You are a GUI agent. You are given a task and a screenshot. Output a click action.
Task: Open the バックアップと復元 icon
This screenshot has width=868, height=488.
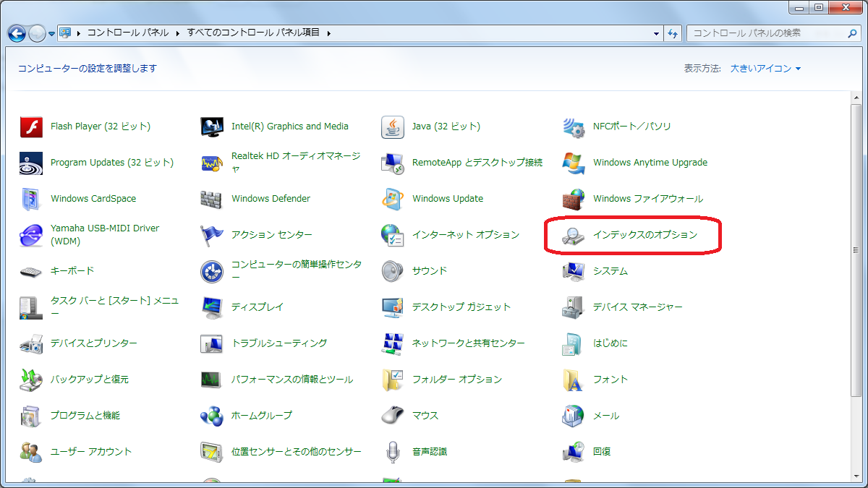click(32, 380)
